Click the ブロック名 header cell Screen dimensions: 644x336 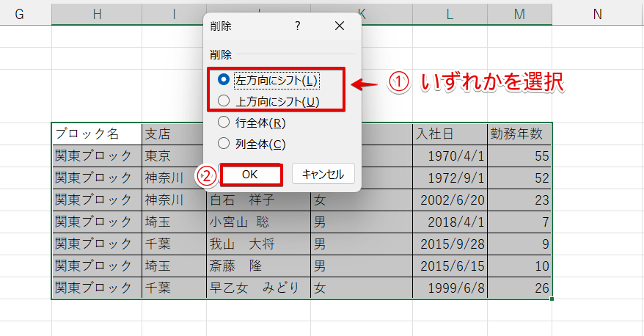[x=97, y=134]
